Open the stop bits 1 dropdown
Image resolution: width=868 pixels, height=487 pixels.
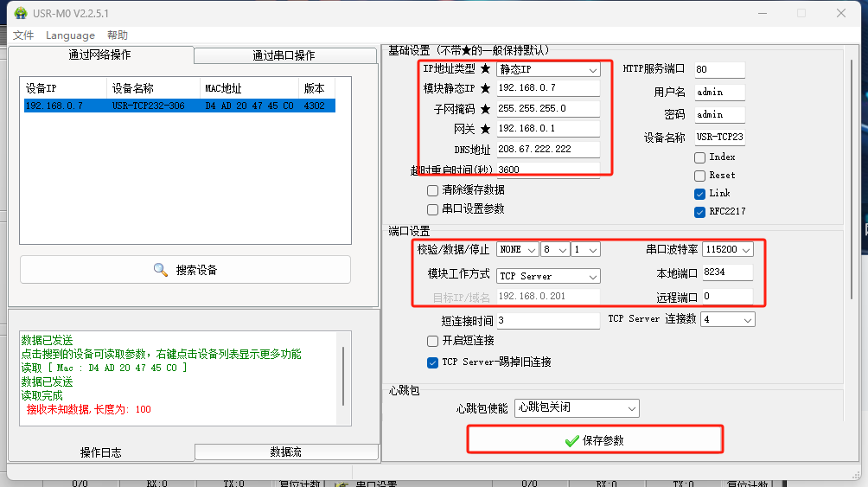coord(585,250)
